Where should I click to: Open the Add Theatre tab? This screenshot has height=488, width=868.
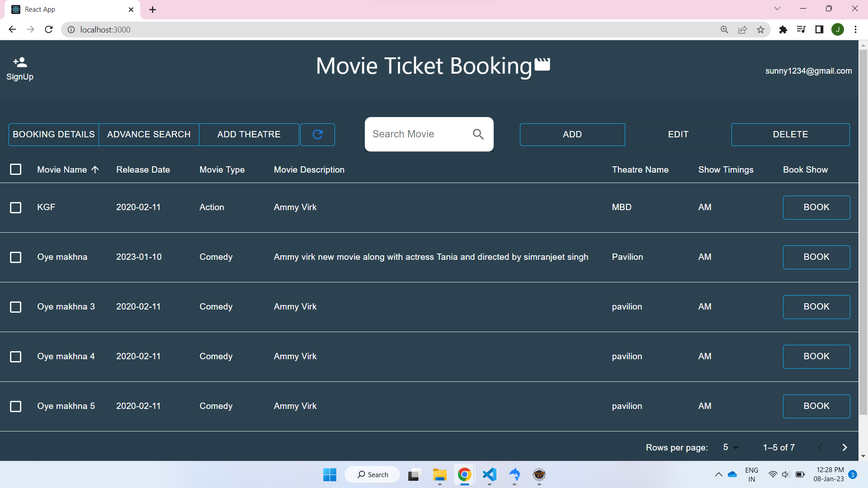[x=249, y=134]
